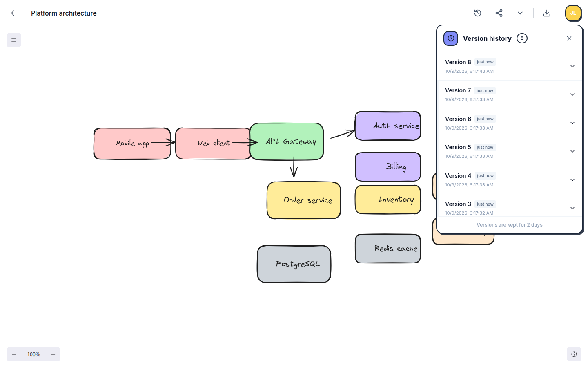Select the Web client node
Viewport: 588px width, 368px height.
(213, 144)
